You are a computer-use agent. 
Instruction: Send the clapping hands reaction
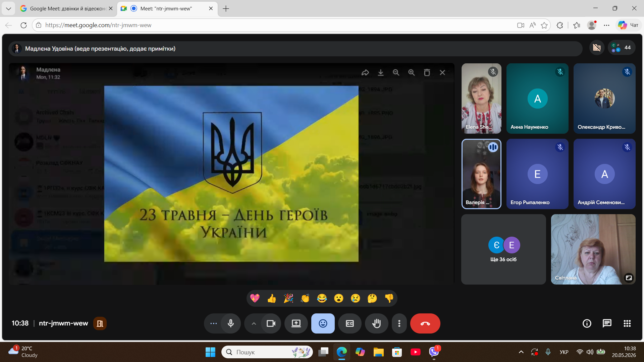coord(305,298)
